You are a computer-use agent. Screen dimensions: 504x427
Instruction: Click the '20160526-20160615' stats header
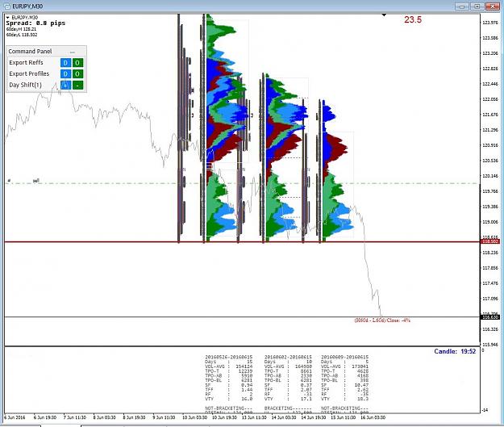point(229,357)
